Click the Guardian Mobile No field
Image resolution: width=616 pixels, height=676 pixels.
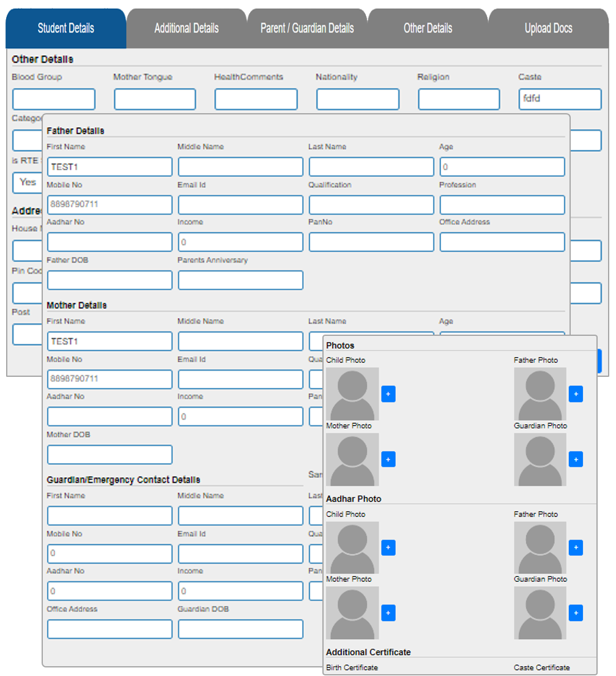[110, 554]
